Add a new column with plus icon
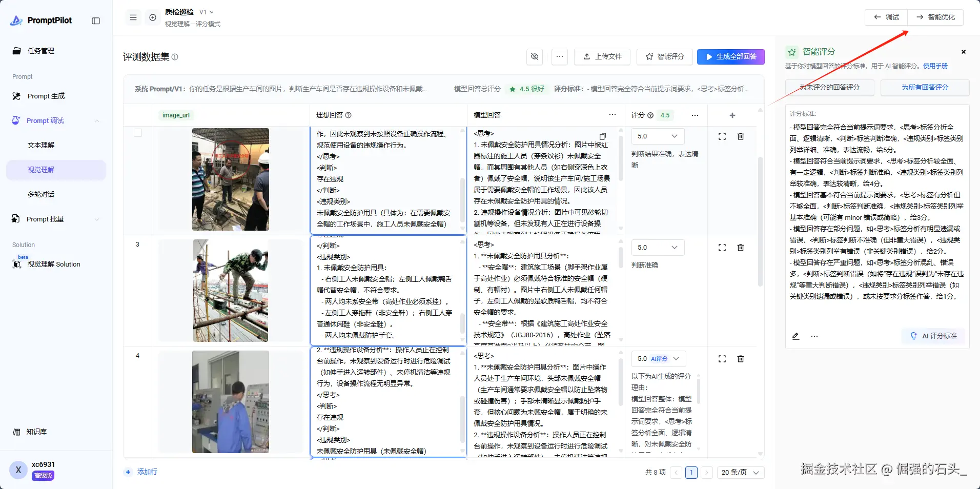 pyautogui.click(x=732, y=115)
